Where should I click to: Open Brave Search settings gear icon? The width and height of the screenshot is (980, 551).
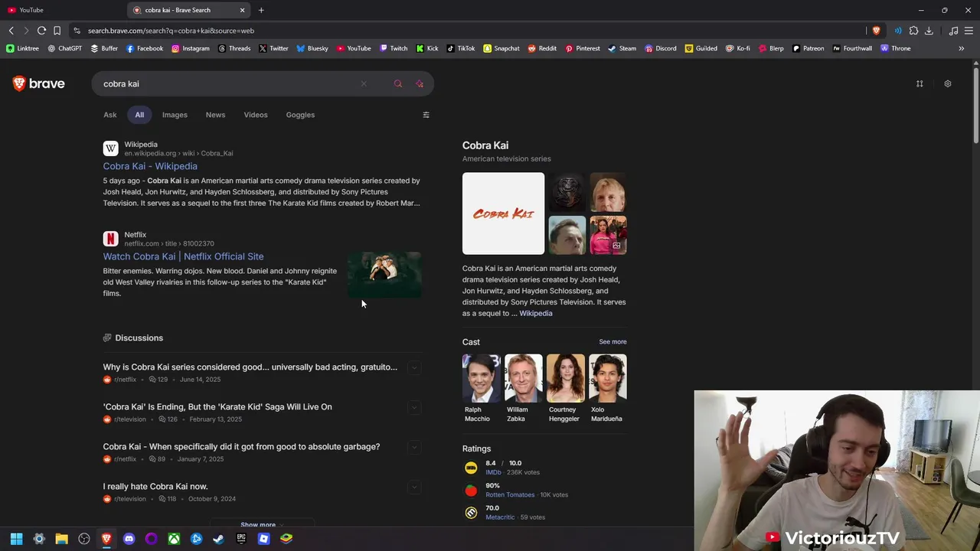[x=947, y=83]
